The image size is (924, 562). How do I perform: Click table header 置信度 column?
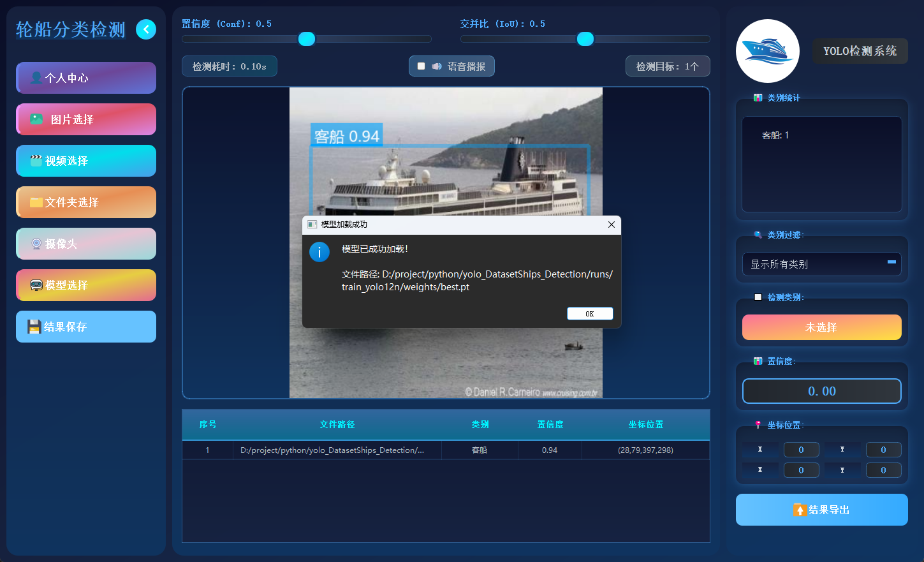550,424
